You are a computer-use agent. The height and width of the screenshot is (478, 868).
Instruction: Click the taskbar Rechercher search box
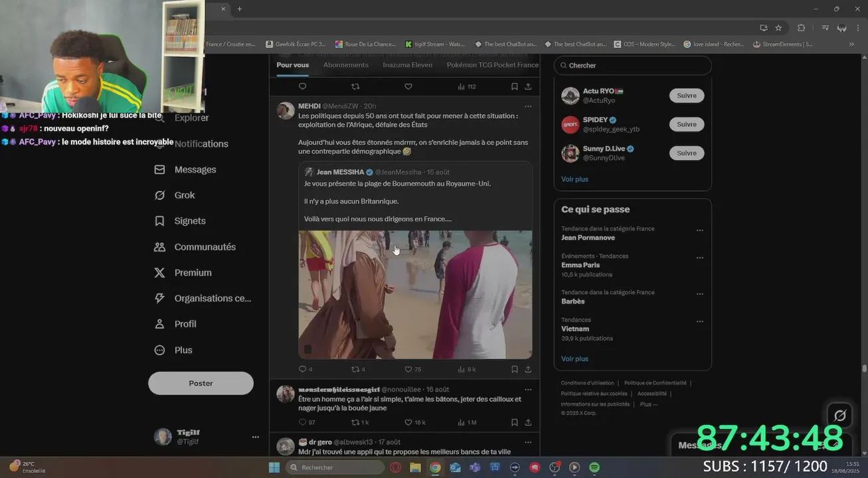(x=335, y=467)
